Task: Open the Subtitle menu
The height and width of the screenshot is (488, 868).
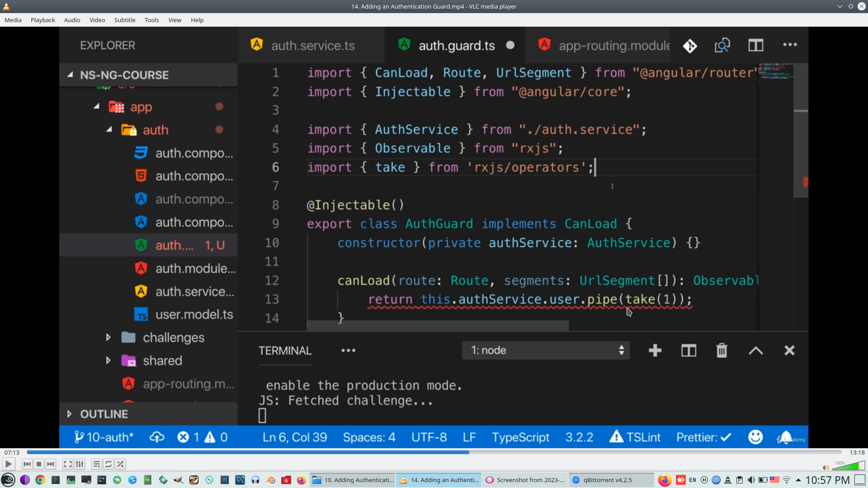Action: tap(124, 20)
